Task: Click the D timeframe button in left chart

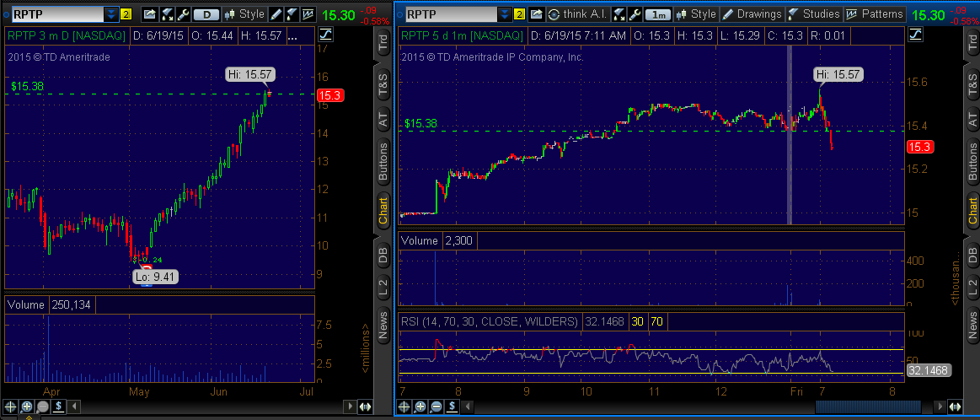Action: coord(206,13)
